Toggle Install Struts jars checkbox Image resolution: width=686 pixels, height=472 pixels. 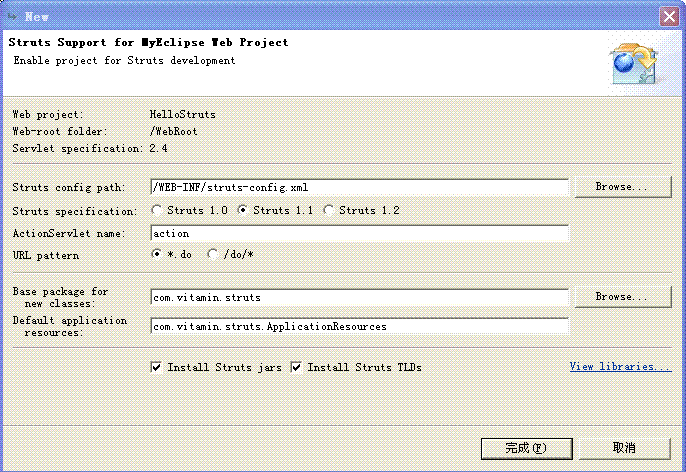[x=156, y=367]
